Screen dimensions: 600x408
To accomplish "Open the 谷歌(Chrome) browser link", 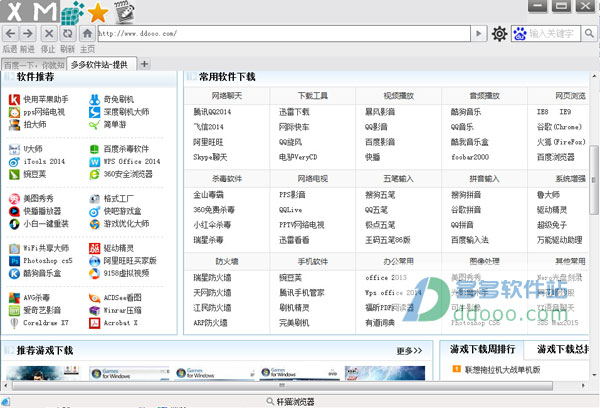I will (559, 127).
